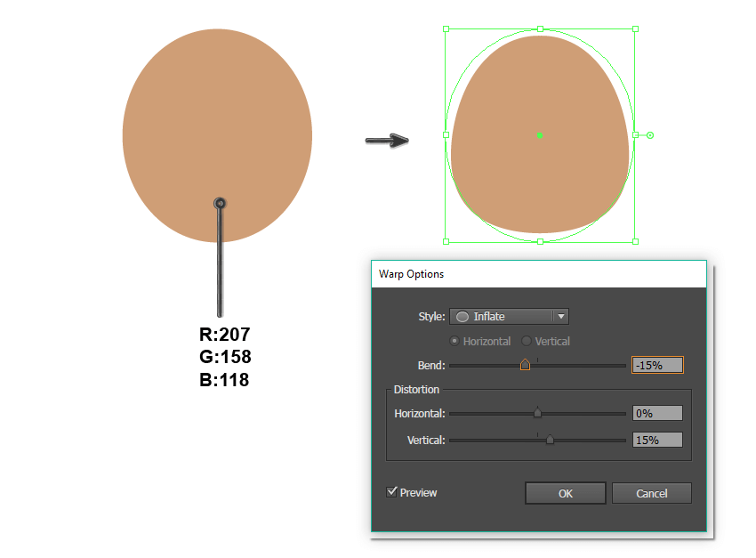Open the Style dropdown arrow
The height and width of the screenshot is (558, 756).
click(x=560, y=316)
